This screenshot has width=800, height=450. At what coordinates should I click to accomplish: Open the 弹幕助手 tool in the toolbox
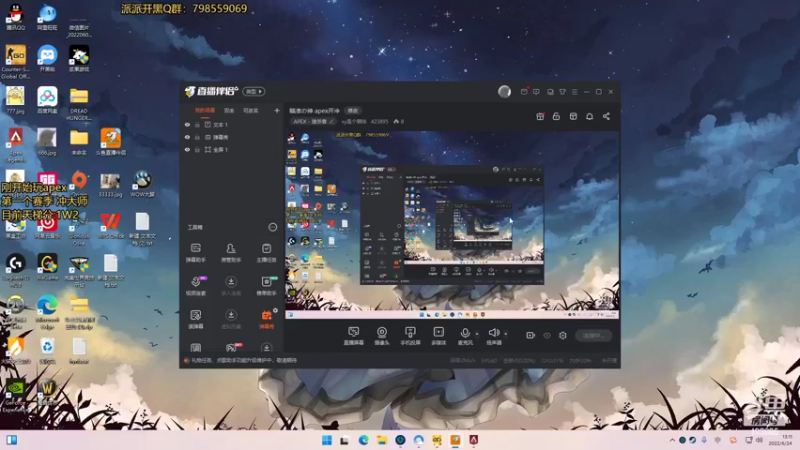(195, 252)
